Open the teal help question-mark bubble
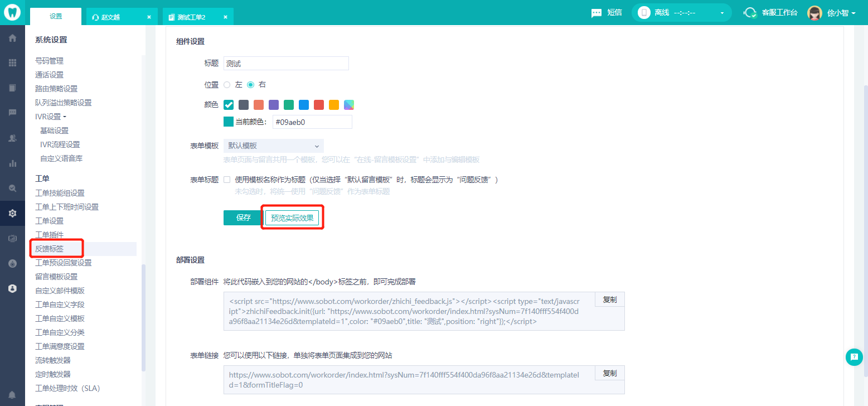The width and height of the screenshot is (868, 406). (x=854, y=357)
